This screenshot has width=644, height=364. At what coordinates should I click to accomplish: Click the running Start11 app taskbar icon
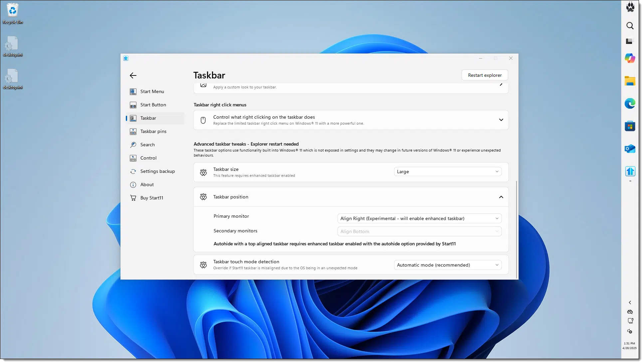click(x=630, y=171)
